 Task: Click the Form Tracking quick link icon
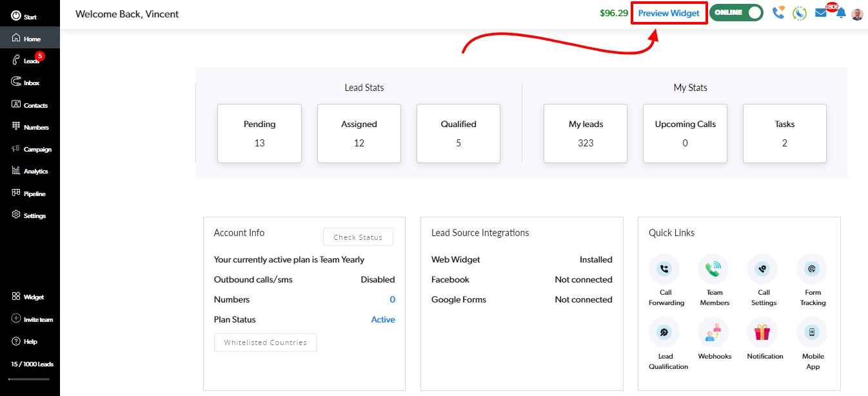812,269
